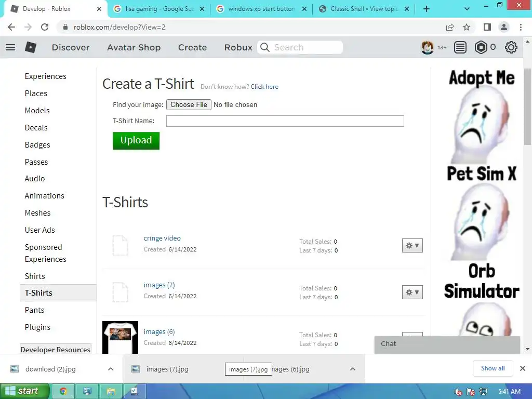Image resolution: width=532 pixels, height=399 pixels.
Task: Open the images (7) t-shirt link
Action: point(159,285)
